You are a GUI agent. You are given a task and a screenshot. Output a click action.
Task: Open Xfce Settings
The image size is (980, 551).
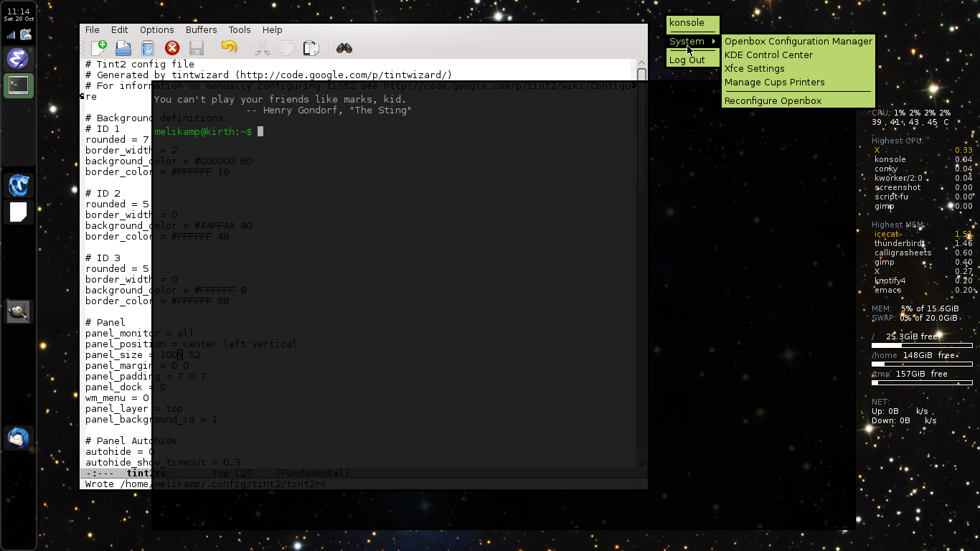[798, 69]
